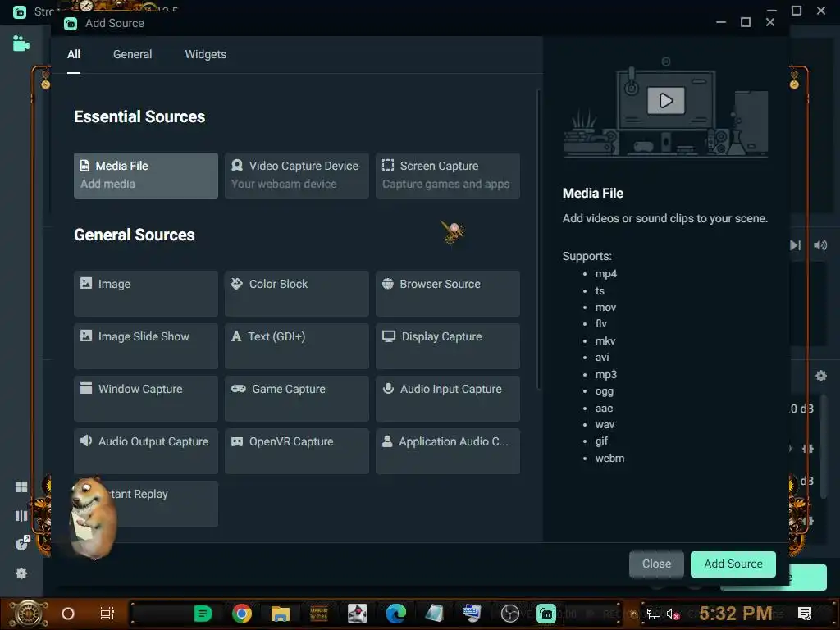Image resolution: width=840 pixels, height=630 pixels.
Task: Switch to OBS Studio on the taskbar
Action: pos(510,614)
